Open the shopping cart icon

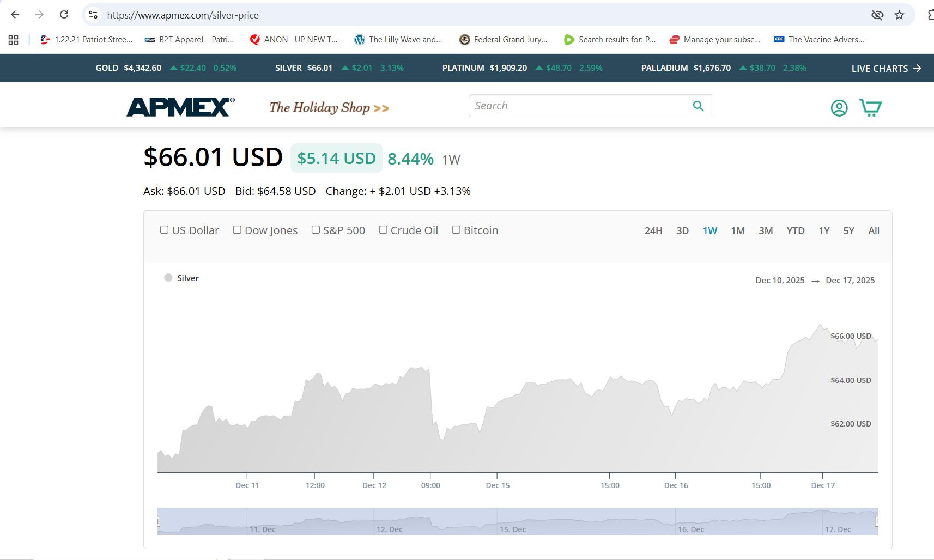point(870,107)
